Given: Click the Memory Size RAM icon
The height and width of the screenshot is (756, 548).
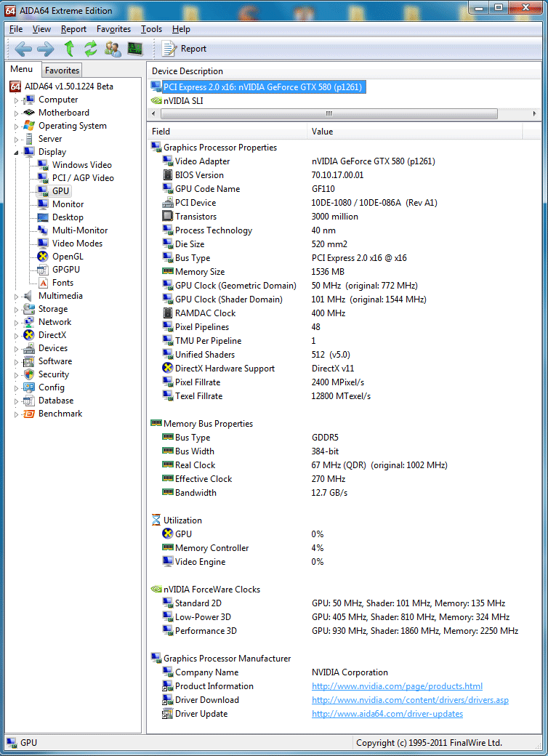Looking at the screenshot, I should coord(168,271).
